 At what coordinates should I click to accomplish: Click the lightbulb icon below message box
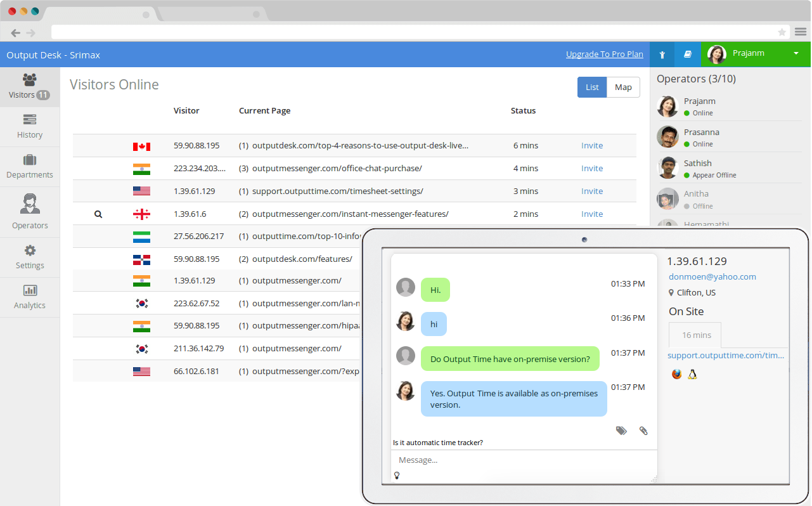click(397, 475)
